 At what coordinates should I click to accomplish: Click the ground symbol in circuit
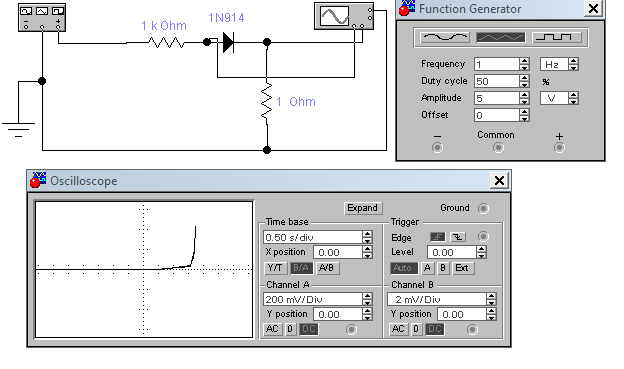(x=18, y=129)
